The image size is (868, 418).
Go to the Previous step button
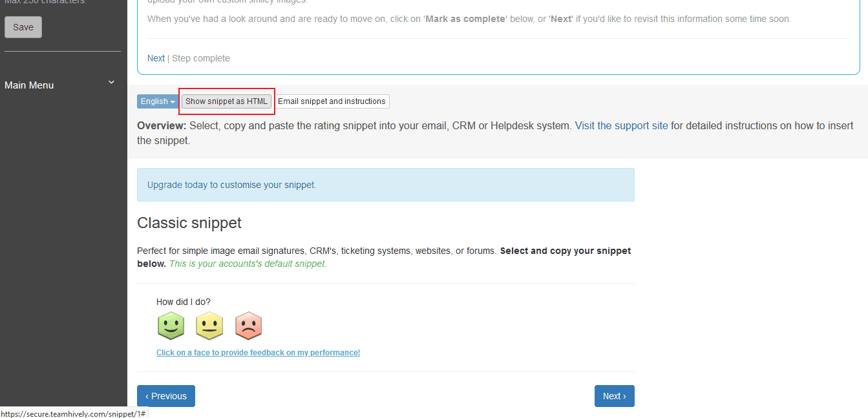pyautogui.click(x=166, y=396)
